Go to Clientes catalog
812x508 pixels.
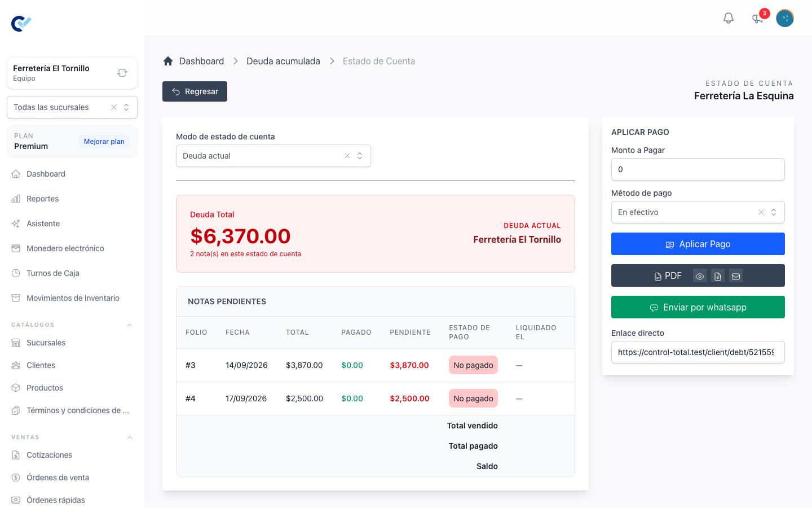(72, 365)
